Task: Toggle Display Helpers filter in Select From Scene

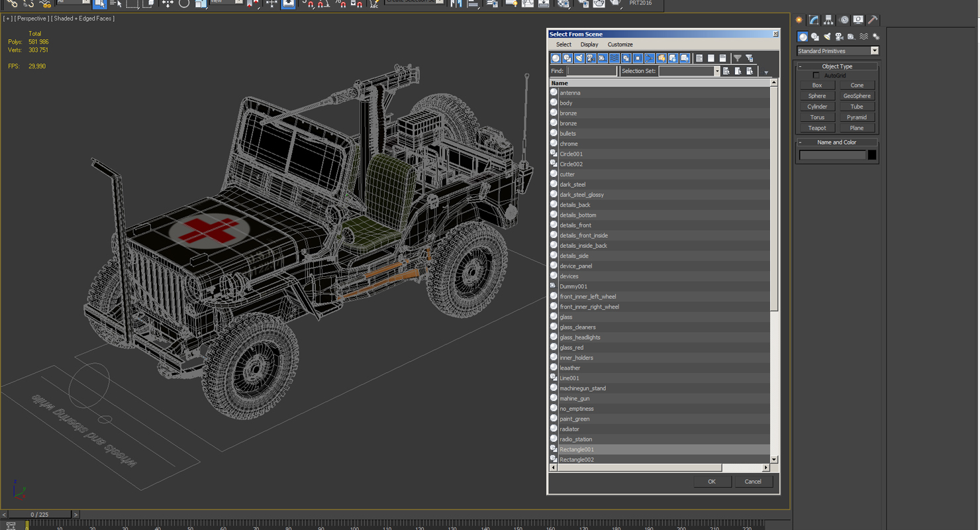Action: pos(603,58)
